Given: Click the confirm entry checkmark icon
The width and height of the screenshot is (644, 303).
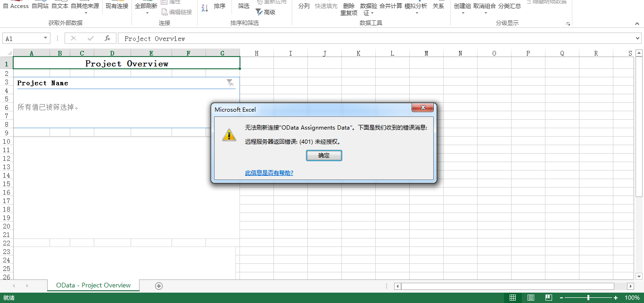Looking at the screenshot, I should tap(91, 38).
